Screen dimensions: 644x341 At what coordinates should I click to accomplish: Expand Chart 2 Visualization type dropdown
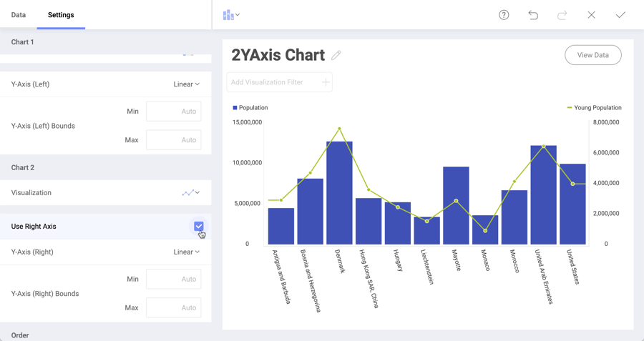pyautogui.click(x=190, y=193)
